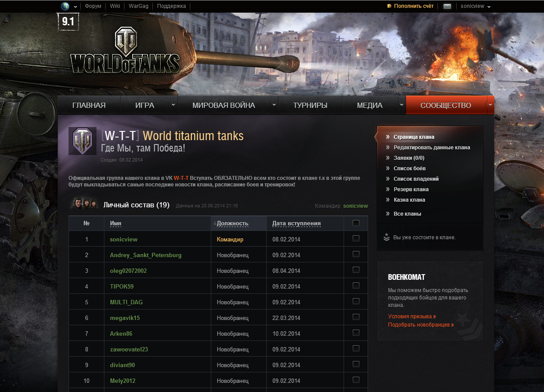Check the box for sonicview row

coord(356,238)
